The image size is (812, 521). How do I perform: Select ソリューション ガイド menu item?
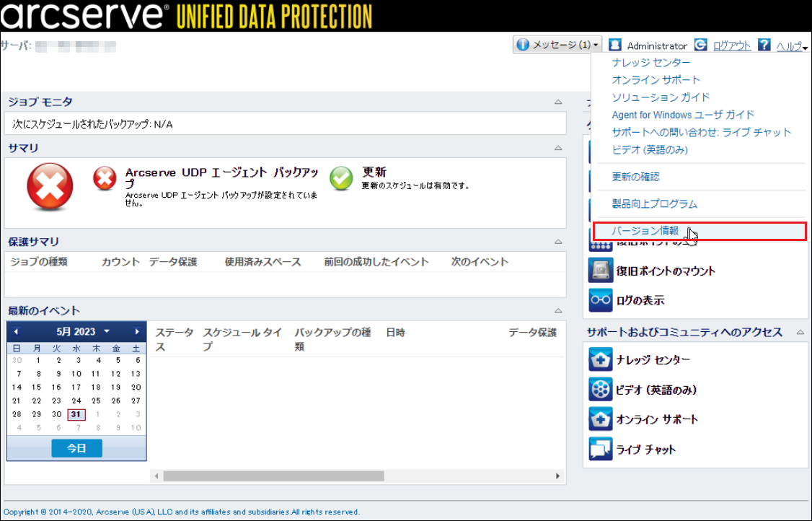pyautogui.click(x=661, y=97)
